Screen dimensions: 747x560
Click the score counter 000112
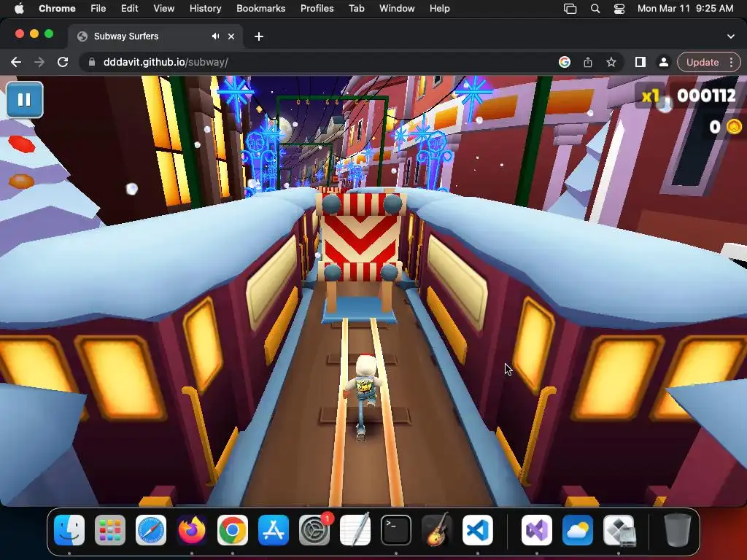tap(706, 96)
